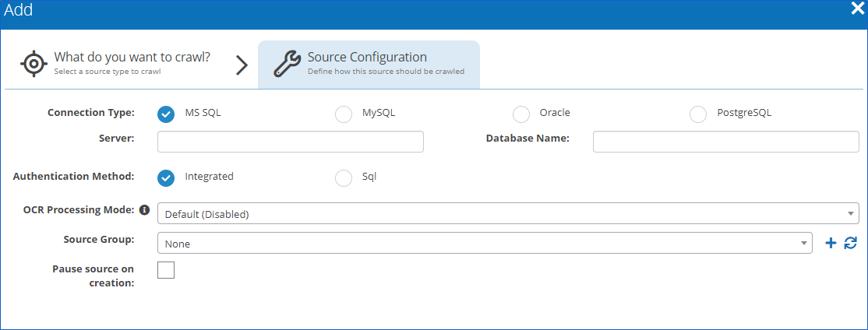Click the crosshair target icon
This screenshot has height=330, width=868.
coord(34,65)
